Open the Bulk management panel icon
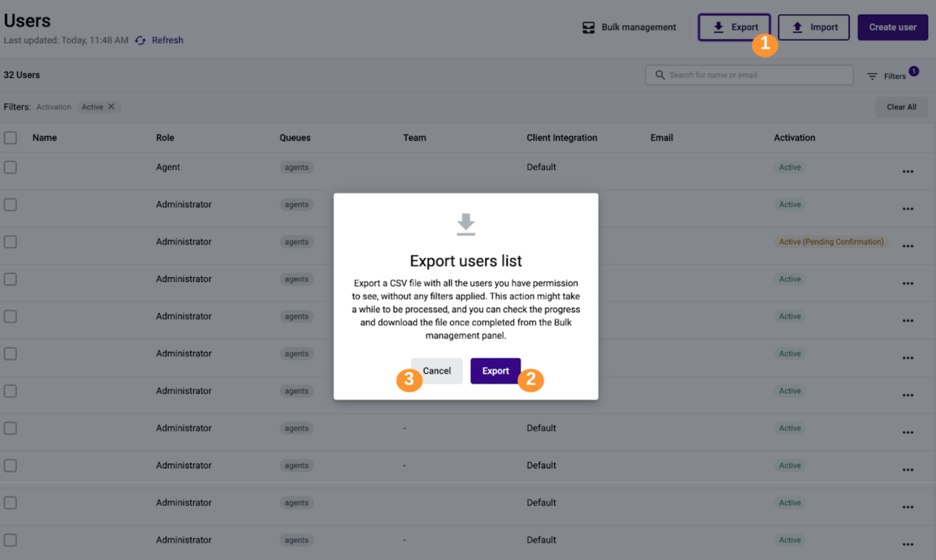Viewport: 936px width, 560px height. pos(589,27)
